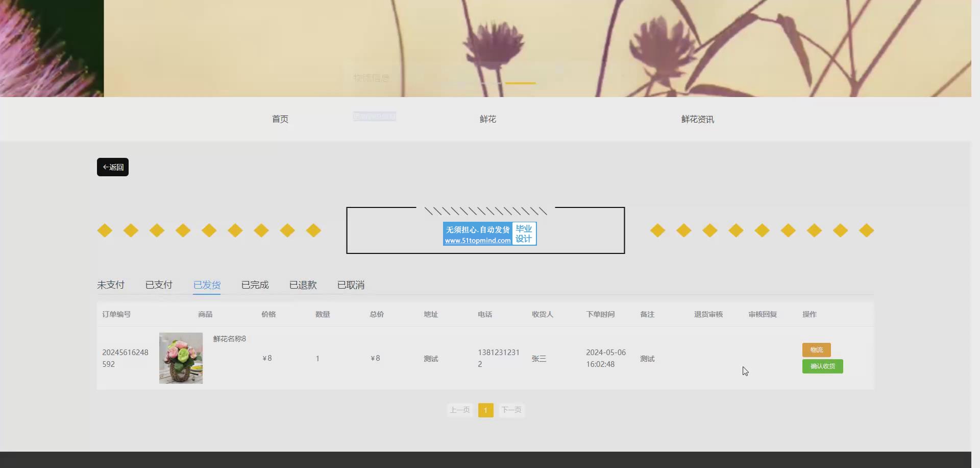Click the 审核回复 column header
Viewport: 980px width, 468px height.
(763, 314)
